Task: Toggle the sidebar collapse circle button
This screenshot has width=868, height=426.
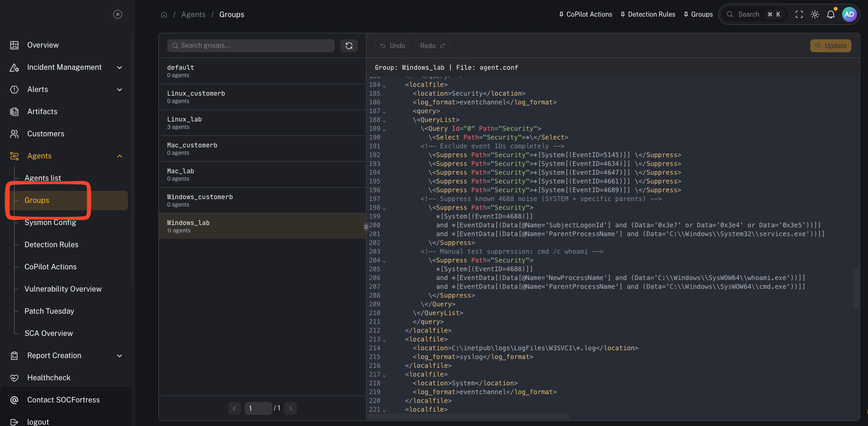Action: point(118,14)
